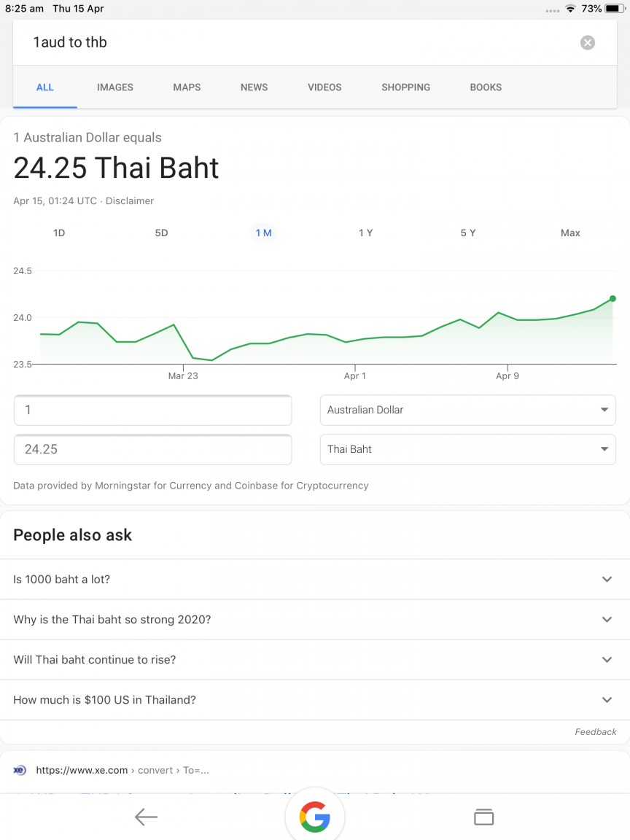Select the 1 Y chart range
Screen dimensions: 630x840
point(366,233)
